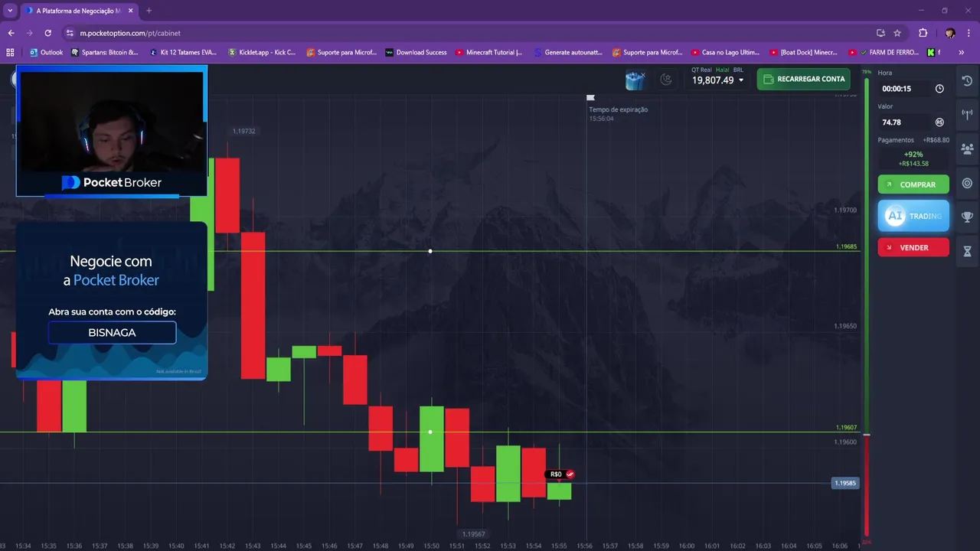
Task: Toggle the moon and star theme icon
Action: pyautogui.click(x=666, y=79)
